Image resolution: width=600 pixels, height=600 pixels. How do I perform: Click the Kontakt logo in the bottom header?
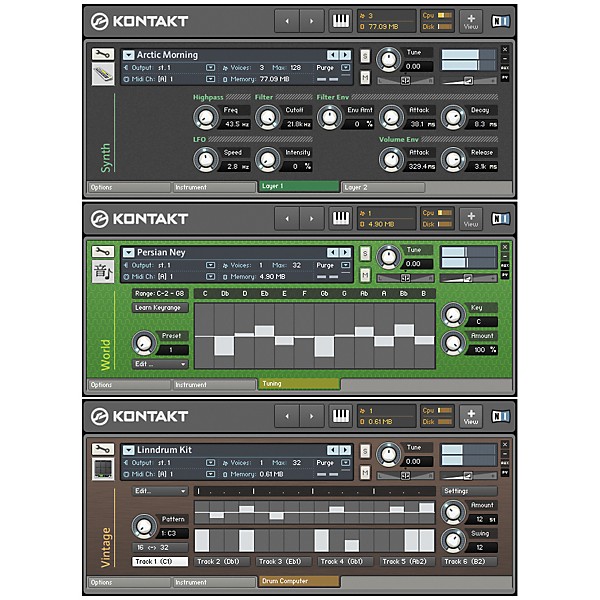click(x=139, y=416)
